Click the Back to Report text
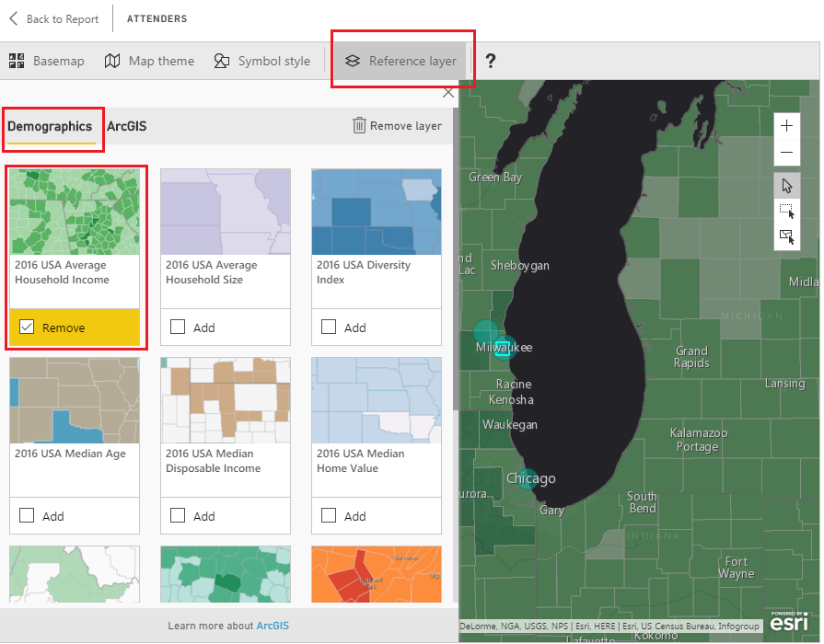 tap(63, 19)
